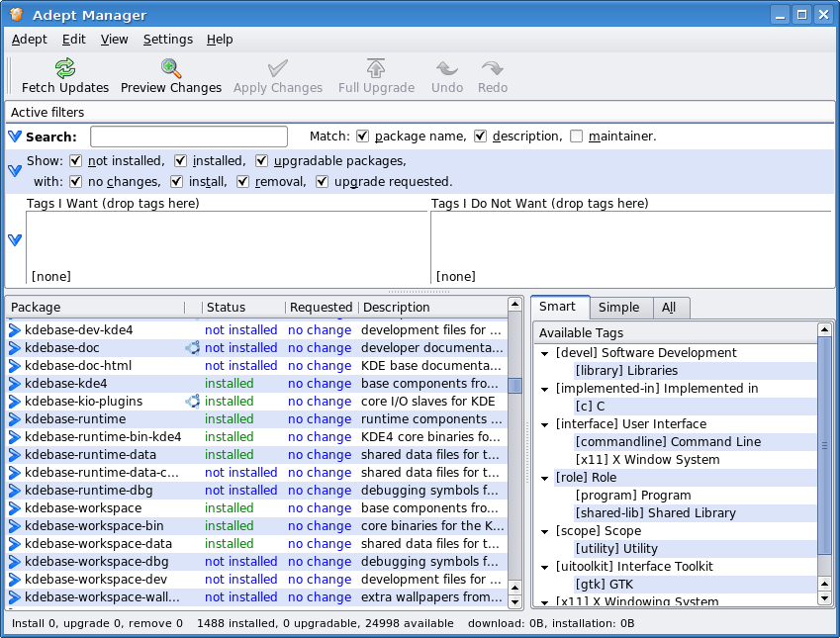Collapse the [devel] Software Development tag

[x=545, y=353]
